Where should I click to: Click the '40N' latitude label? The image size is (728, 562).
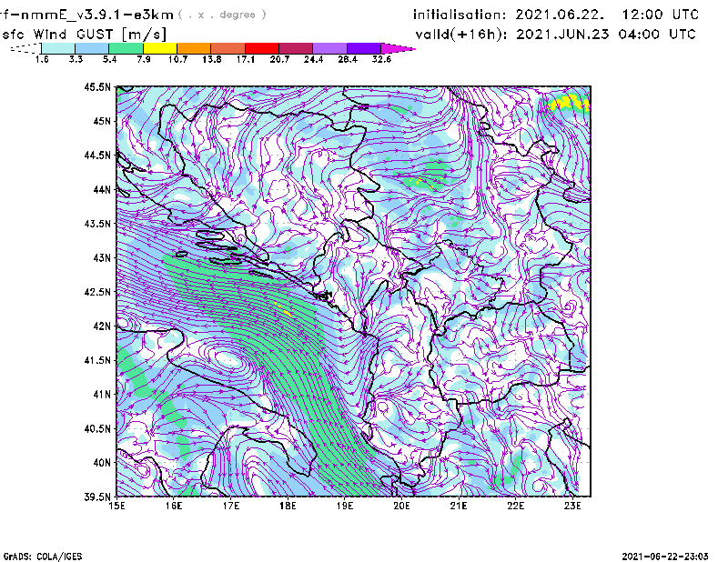point(102,463)
